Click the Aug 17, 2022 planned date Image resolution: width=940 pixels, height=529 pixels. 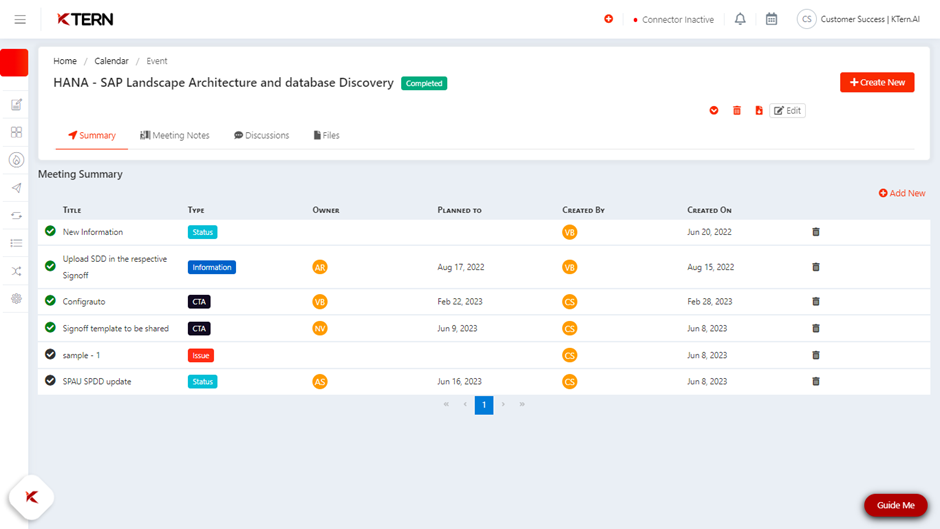pos(460,267)
